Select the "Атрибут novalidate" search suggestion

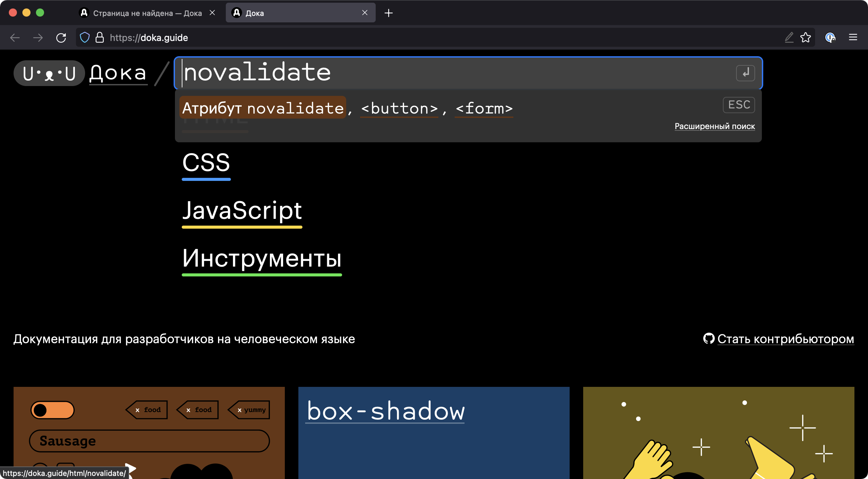pyautogui.click(x=263, y=108)
